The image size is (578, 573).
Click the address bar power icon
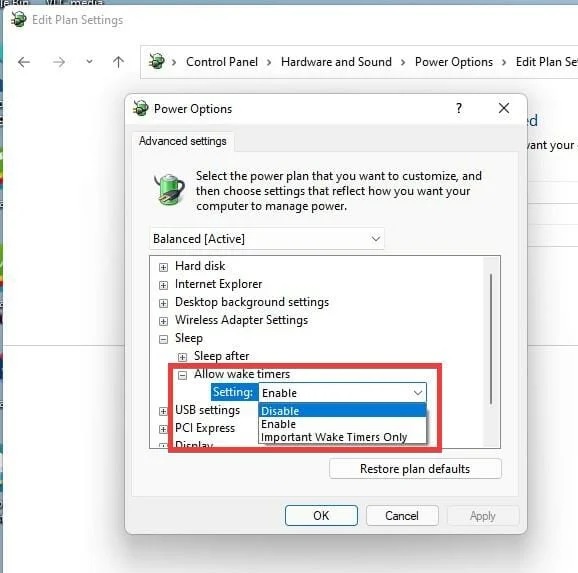point(156,61)
